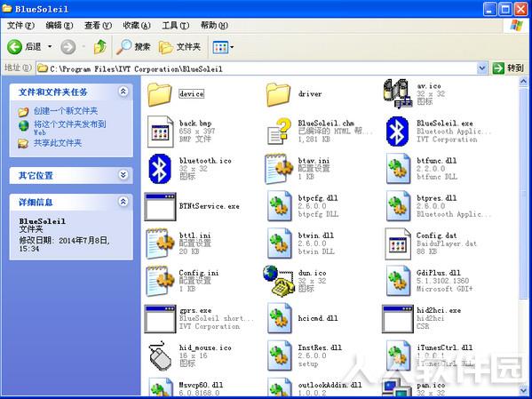The height and width of the screenshot is (399, 532).
Task: Open the Search (搜索) toolbar button
Action: (133, 47)
